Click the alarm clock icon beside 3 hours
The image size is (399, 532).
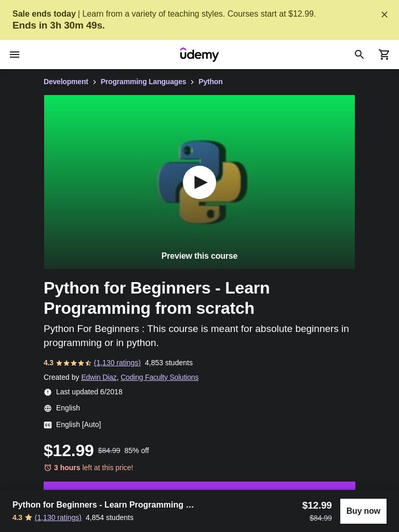pos(48,468)
